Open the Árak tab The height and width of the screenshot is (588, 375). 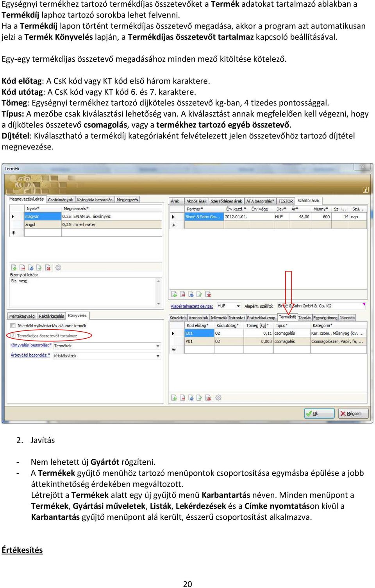tap(175, 201)
